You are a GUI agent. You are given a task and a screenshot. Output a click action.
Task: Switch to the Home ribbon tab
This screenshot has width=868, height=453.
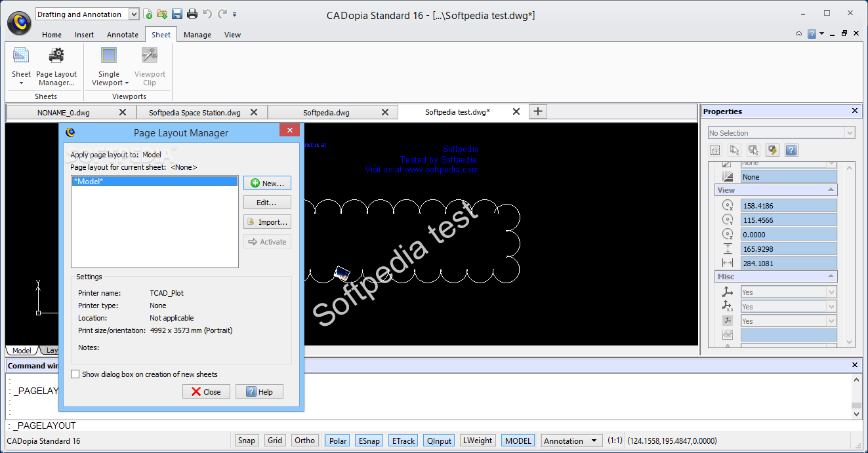[52, 35]
